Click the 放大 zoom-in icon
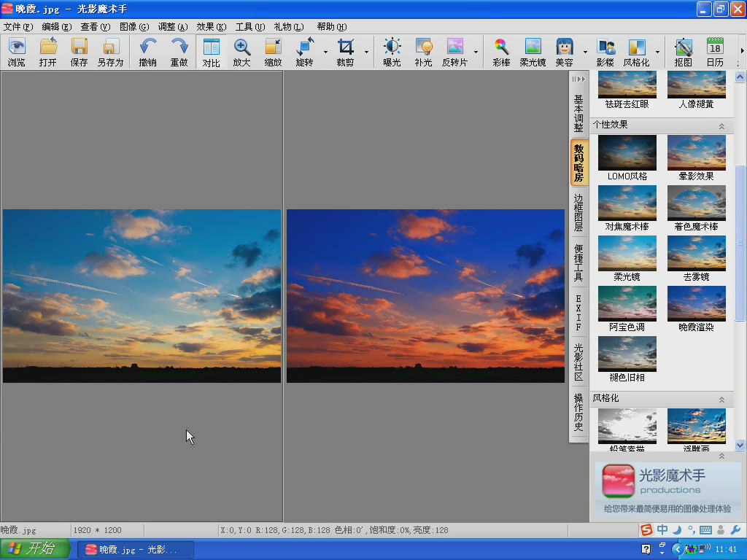Image resolution: width=747 pixels, height=560 pixels. [x=242, y=52]
